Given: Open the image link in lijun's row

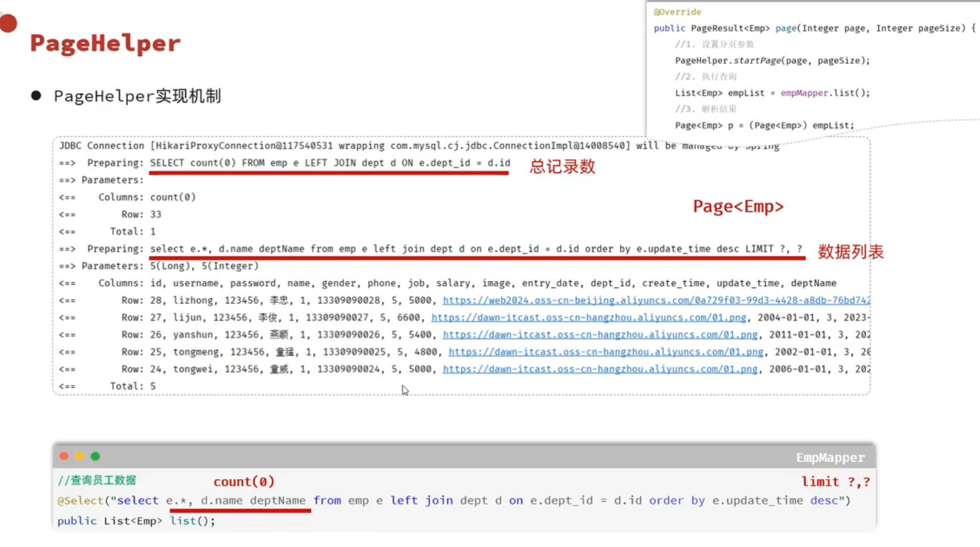Looking at the screenshot, I should [x=589, y=318].
